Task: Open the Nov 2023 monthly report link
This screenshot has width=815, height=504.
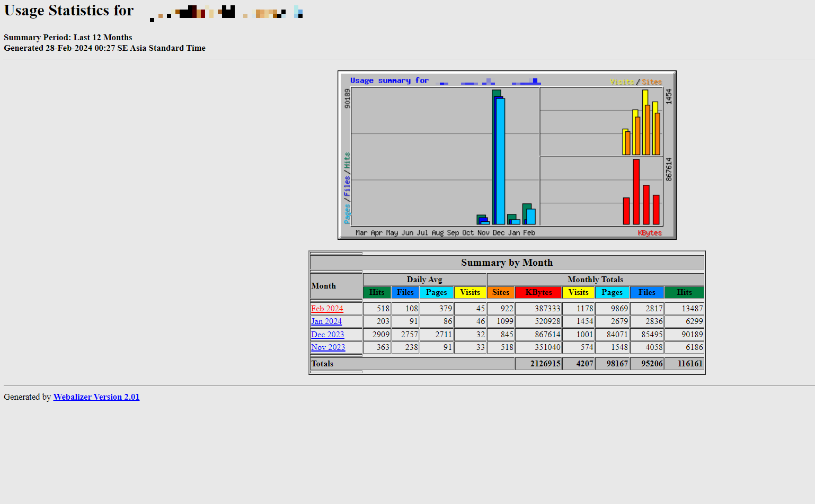Action: [x=328, y=347]
